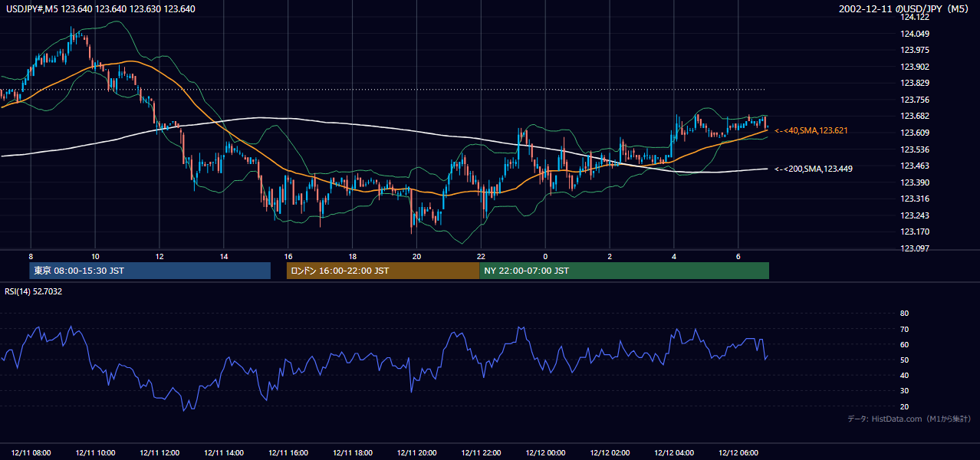Click RSI axis level 20
The width and height of the screenshot is (980, 460).
tap(904, 406)
